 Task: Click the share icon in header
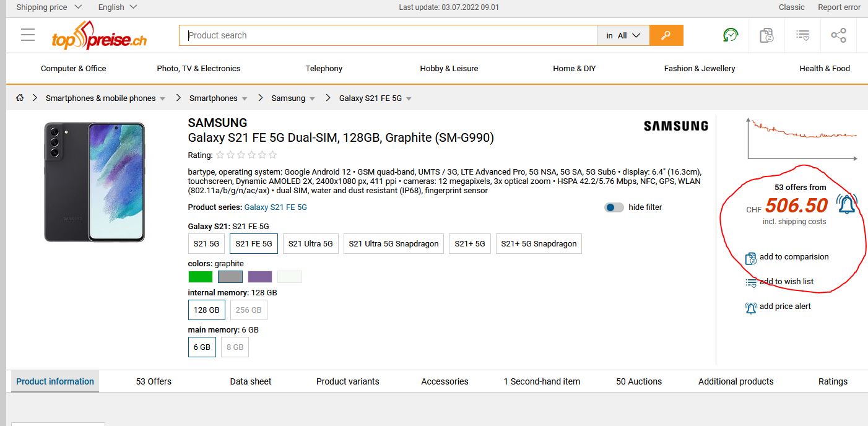(838, 35)
